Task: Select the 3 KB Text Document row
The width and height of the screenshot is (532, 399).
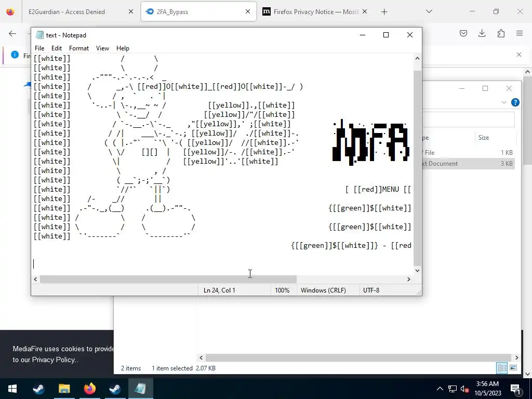Action: 468,164
